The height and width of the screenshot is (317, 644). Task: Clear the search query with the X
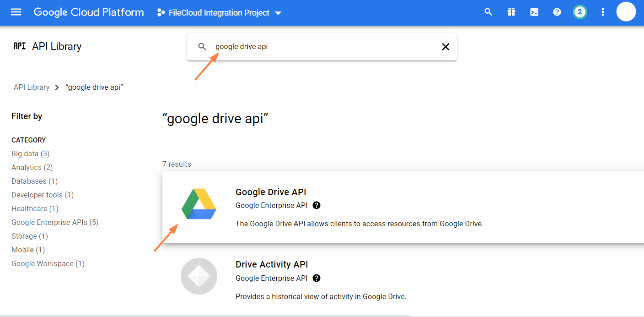point(445,46)
